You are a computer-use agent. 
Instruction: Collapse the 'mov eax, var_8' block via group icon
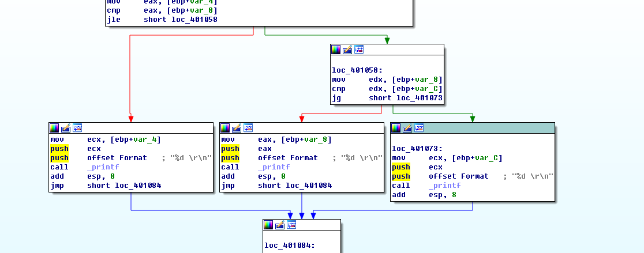point(248,128)
